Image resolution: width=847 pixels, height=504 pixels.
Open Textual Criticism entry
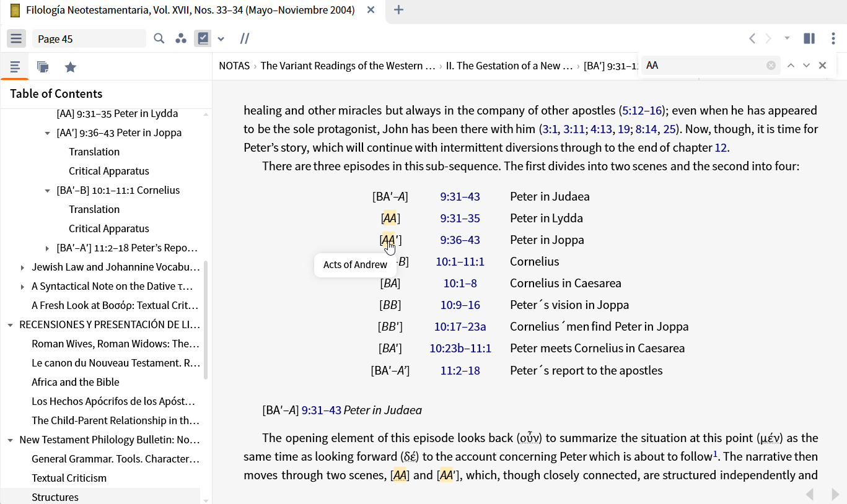pos(69,478)
